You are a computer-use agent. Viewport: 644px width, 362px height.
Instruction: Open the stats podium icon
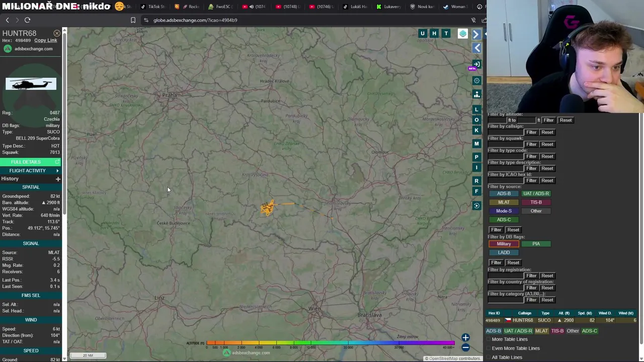coord(476,94)
